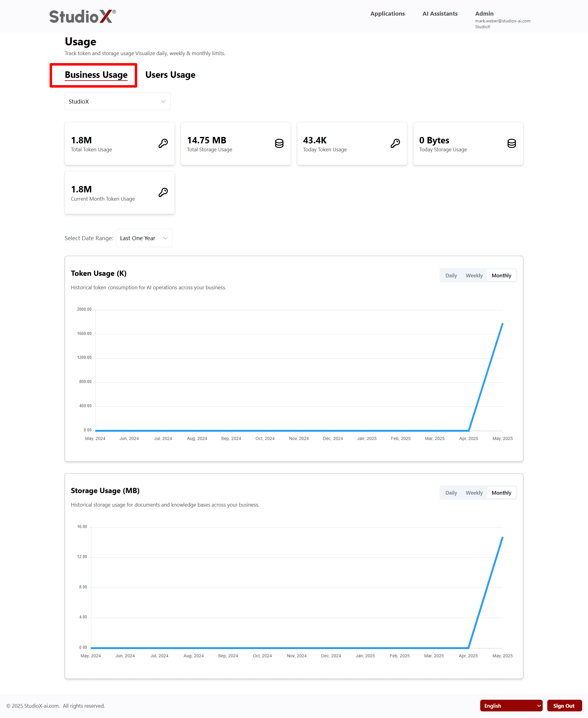Open the Applications page
The width and height of the screenshot is (588, 718).
tap(387, 13)
